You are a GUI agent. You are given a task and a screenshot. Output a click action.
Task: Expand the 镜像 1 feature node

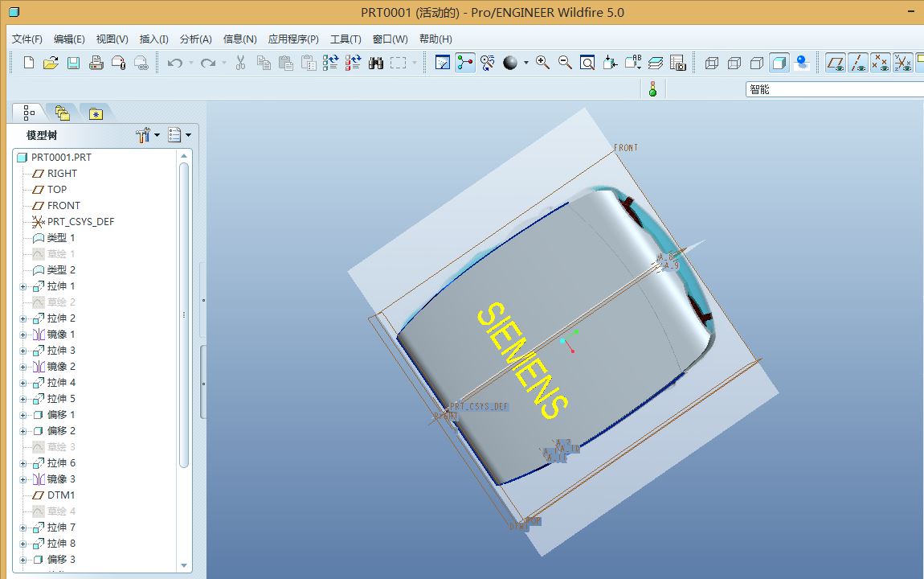pos(23,335)
